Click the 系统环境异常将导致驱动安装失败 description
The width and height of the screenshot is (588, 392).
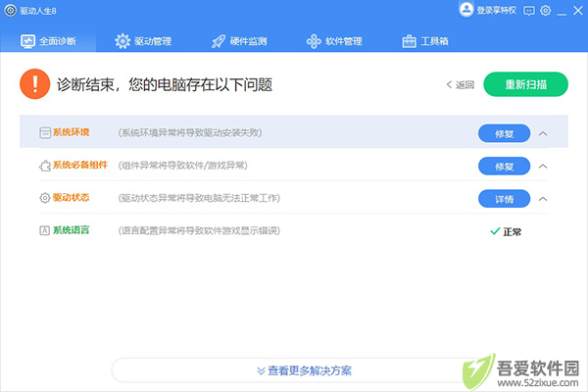click(190, 133)
